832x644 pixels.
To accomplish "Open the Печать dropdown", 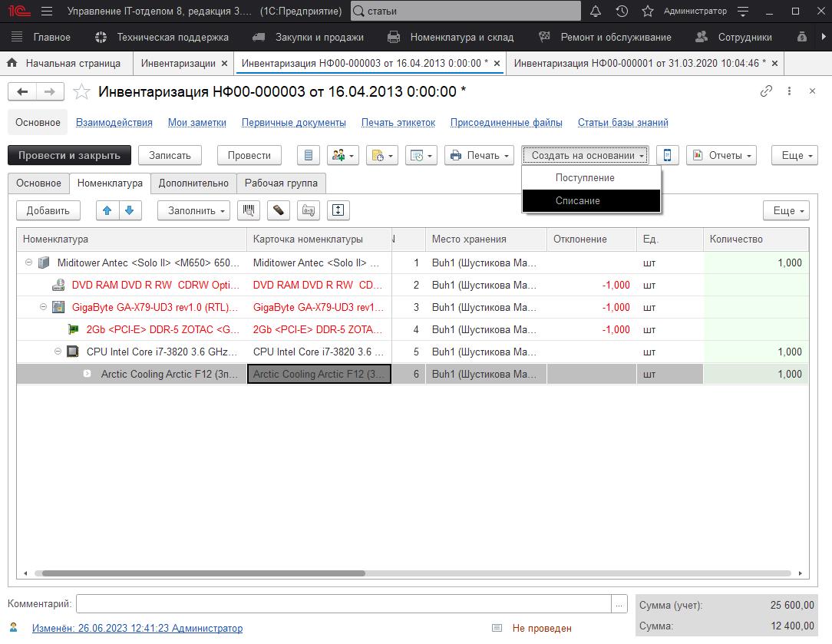I will point(480,155).
